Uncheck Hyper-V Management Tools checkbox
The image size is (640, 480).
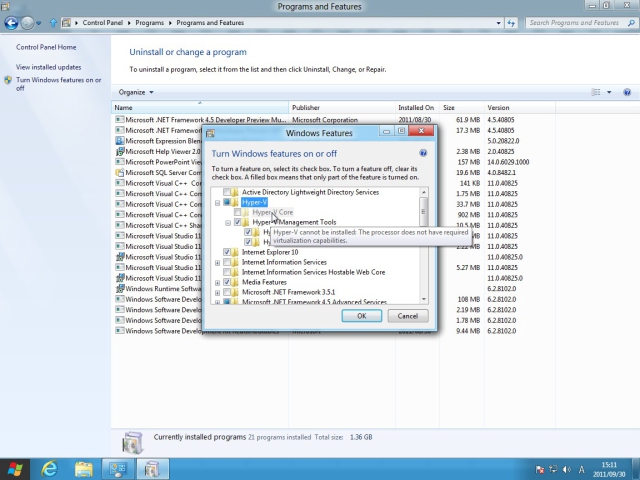237,222
